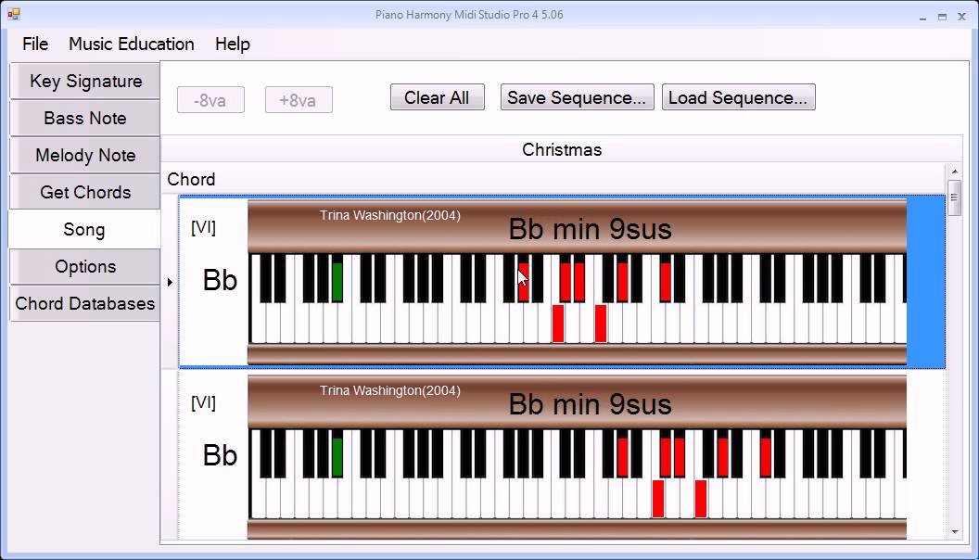Screen dimensions: 979x560
Task: Open the Help menu
Action: (x=233, y=45)
